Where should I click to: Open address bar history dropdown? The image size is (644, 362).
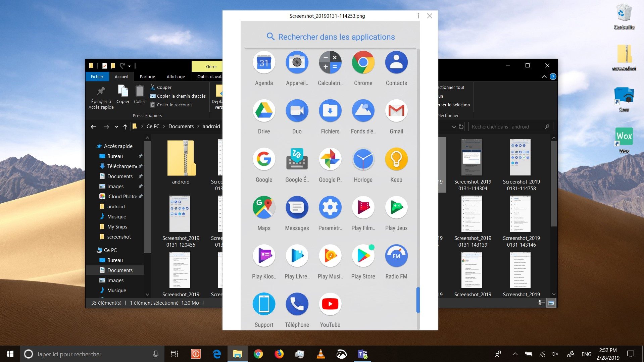(454, 127)
